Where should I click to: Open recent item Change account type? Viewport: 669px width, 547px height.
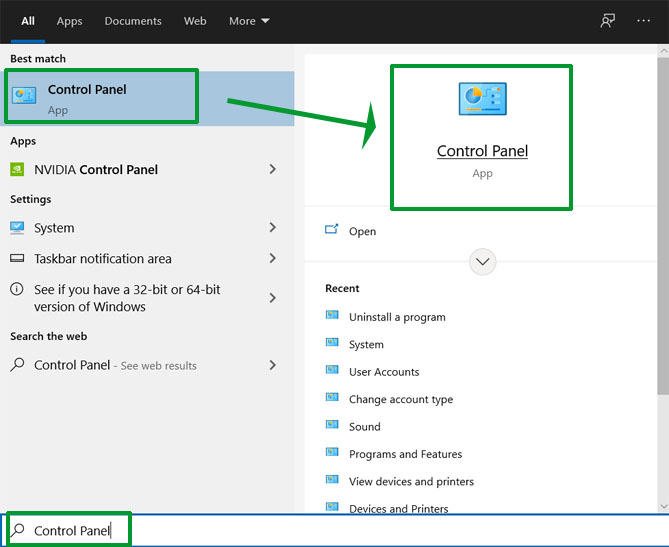tap(401, 399)
